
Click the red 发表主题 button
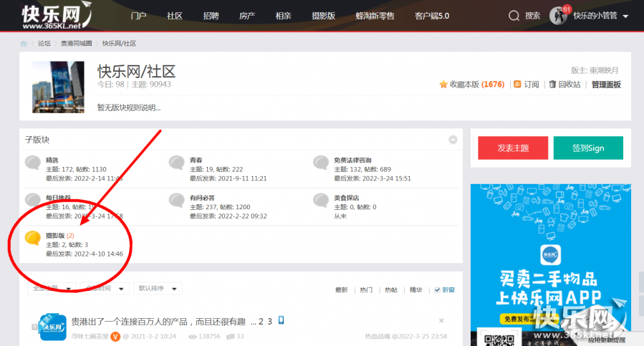pyautogui.click(x=513, y=148)
